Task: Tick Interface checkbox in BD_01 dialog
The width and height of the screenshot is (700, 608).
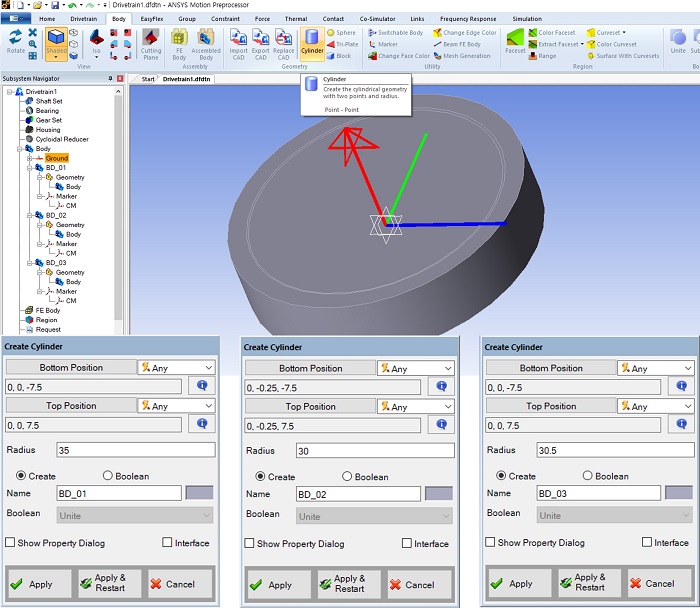Action: [x=167, y=542]
